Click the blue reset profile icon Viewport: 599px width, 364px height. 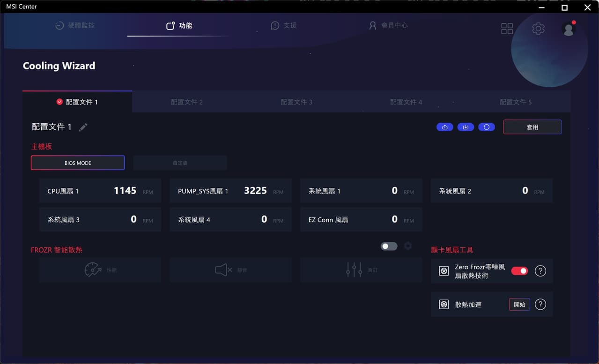pyautogui.click(x=487, y=127)
